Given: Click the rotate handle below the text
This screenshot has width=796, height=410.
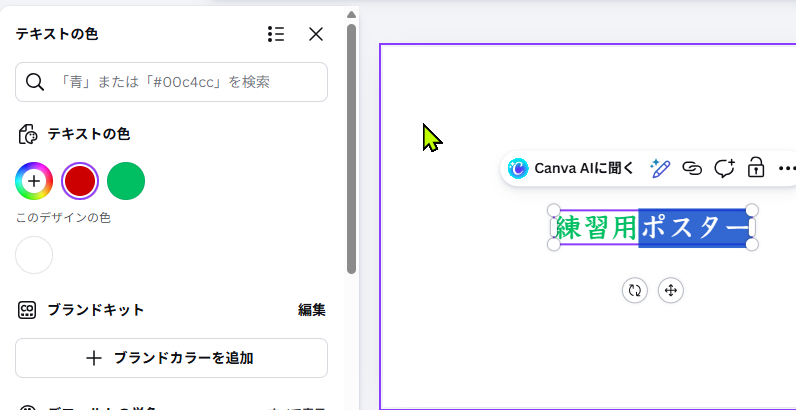Looking at the screenshot, I should [x=635, y=291].
